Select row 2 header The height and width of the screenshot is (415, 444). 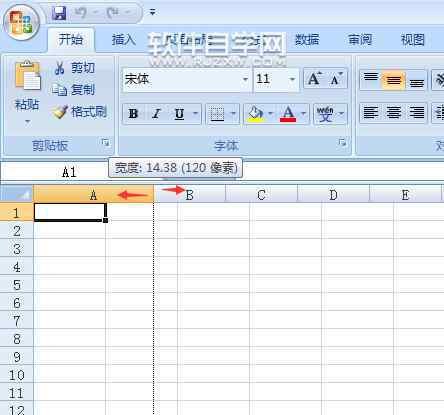pos(17,231)
